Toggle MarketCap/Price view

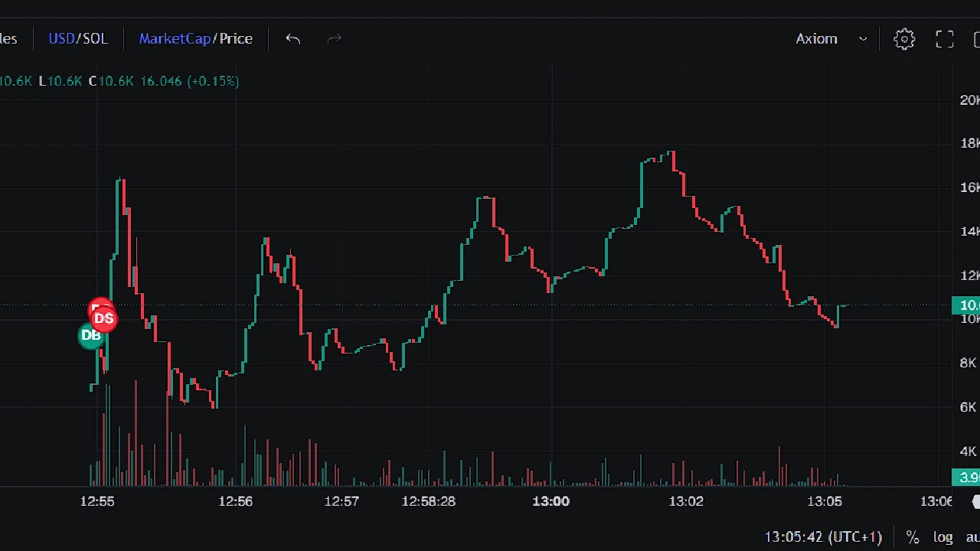tap(195, 39)
